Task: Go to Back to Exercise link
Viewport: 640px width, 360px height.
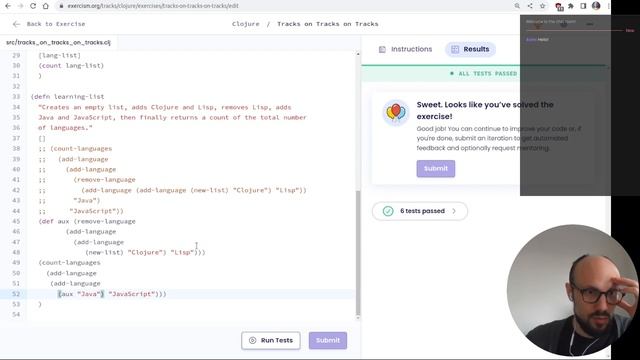Action: (x=56, y=24)
